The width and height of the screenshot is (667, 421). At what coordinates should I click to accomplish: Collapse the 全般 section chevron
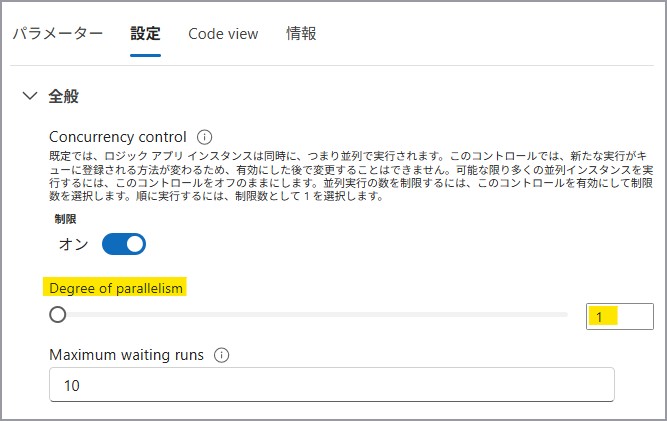(29, 97)
